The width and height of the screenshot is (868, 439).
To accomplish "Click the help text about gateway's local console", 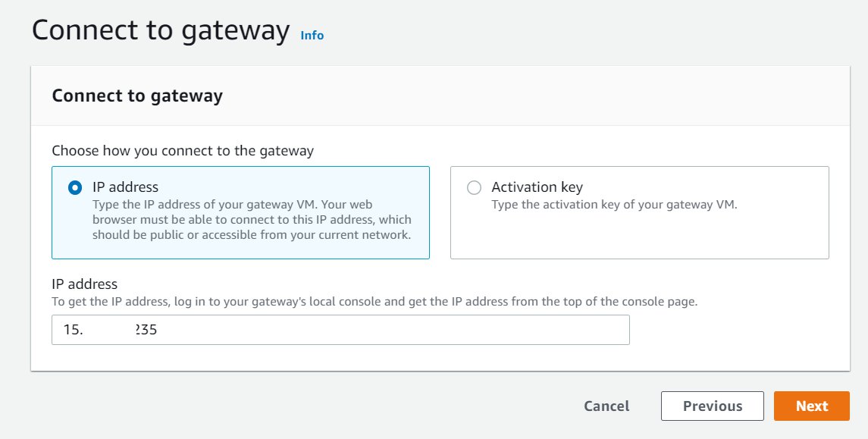I will (374, 302).
